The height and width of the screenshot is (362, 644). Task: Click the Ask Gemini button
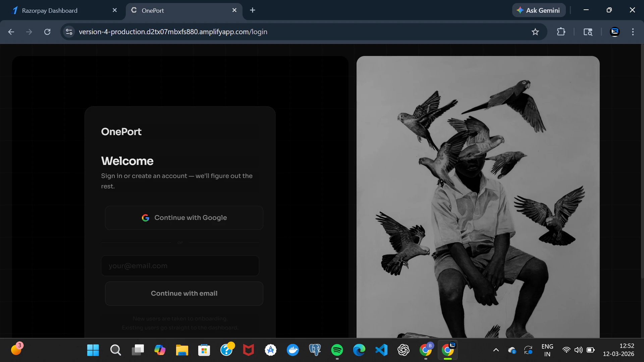(x=538, y=10)
